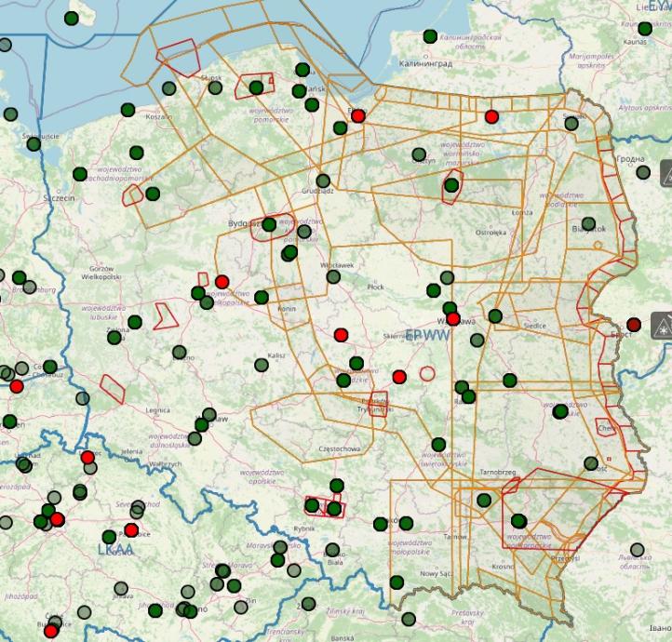
Task: Click the empty red circle east of Łódź
Action: [427, 373]
